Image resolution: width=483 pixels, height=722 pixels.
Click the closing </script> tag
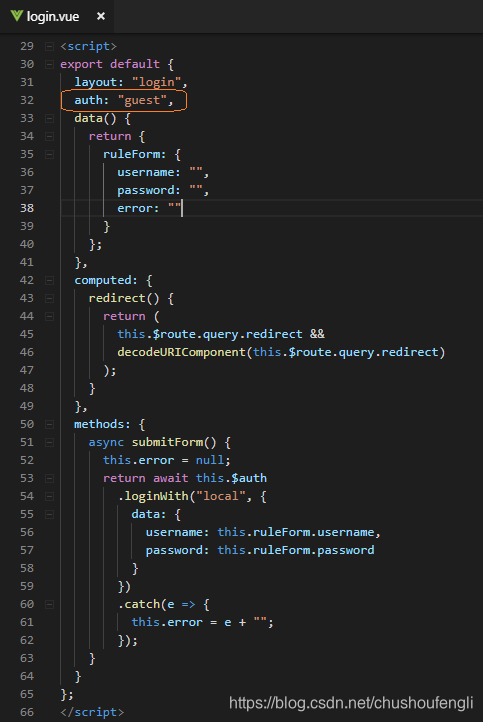coord(92,712)
